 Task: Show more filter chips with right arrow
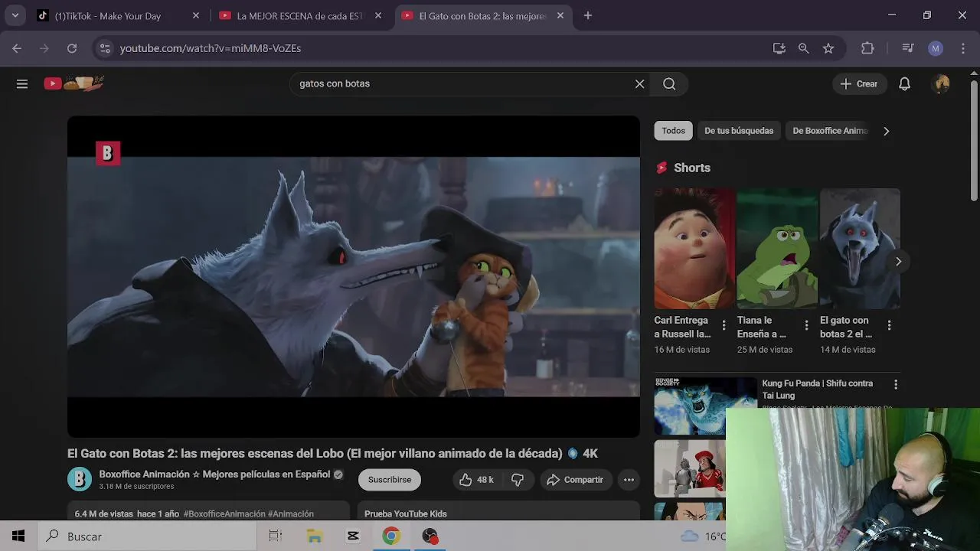pyautogui.click(x=886, y=131)
